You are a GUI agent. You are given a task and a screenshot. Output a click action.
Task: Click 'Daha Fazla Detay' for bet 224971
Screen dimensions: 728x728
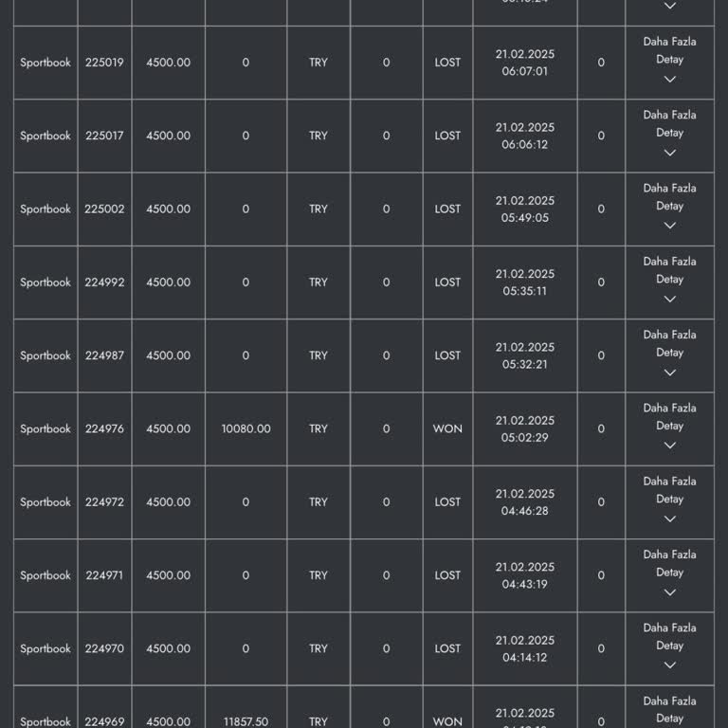tap(669, 563)
